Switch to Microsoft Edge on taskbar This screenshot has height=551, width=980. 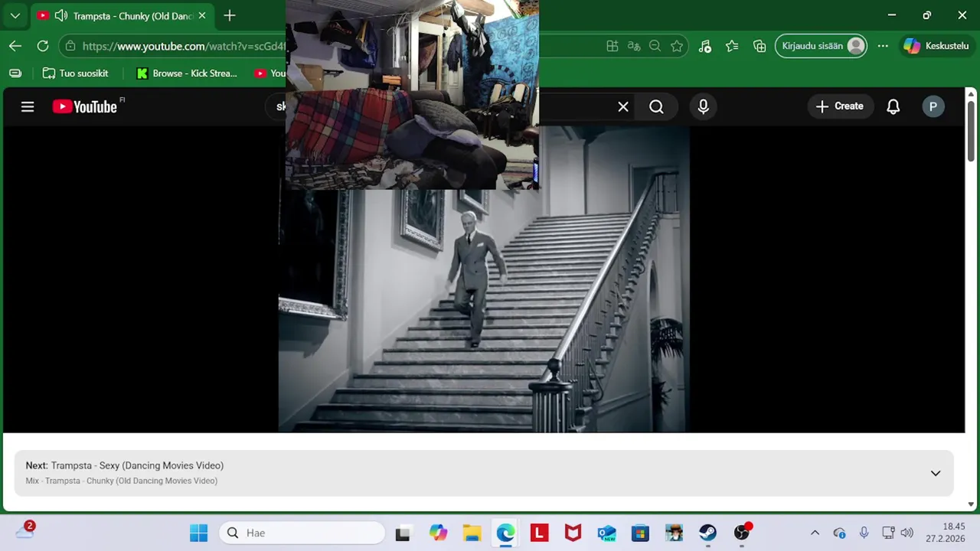505,533
